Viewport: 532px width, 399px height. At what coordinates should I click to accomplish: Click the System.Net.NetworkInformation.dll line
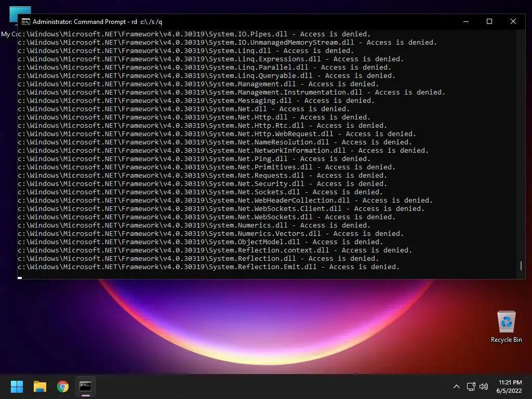coord(223,150)
